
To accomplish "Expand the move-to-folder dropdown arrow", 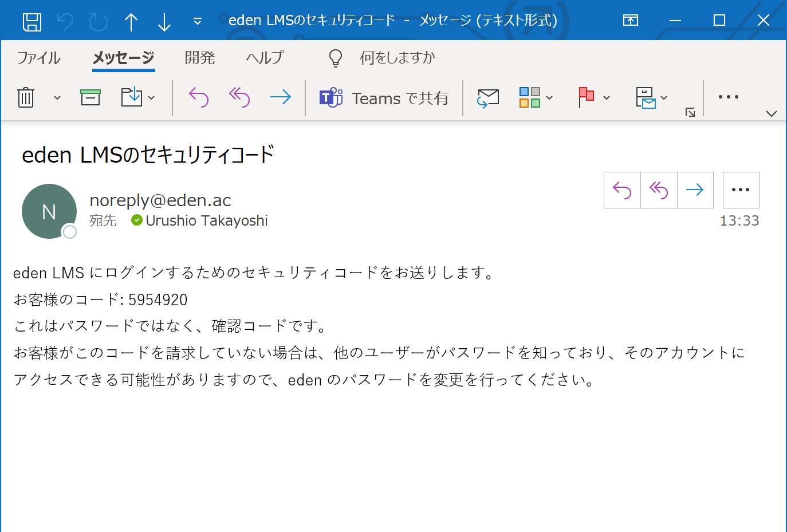I will tap(151, 98).
